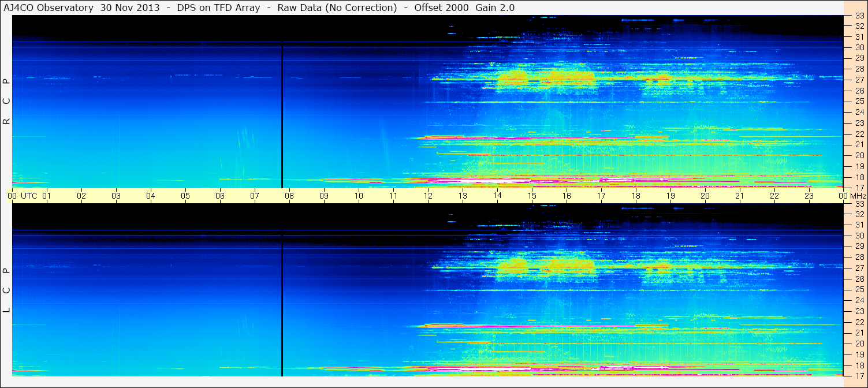This screenshot has width=868, height=388.
Task: Click the 14 hour tick label
Action: pyautogui.click(x=497, y=196)
